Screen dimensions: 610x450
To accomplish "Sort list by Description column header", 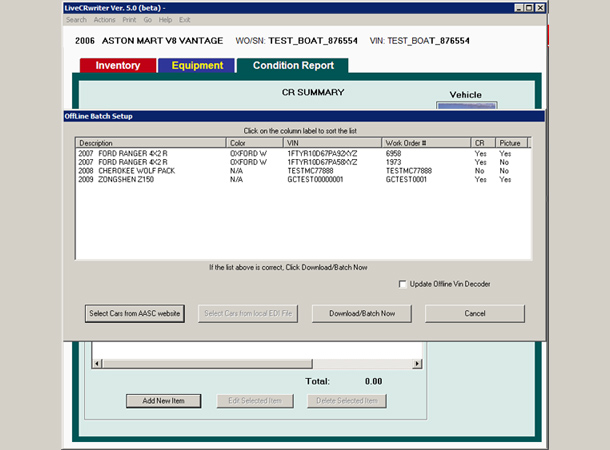I will [151, 143].
